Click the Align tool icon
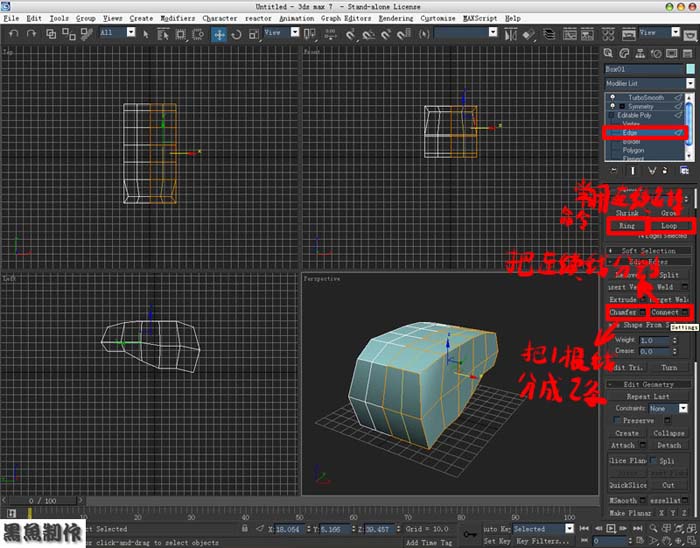This screenshot has height=548, width=700. (x=529, y=34)
